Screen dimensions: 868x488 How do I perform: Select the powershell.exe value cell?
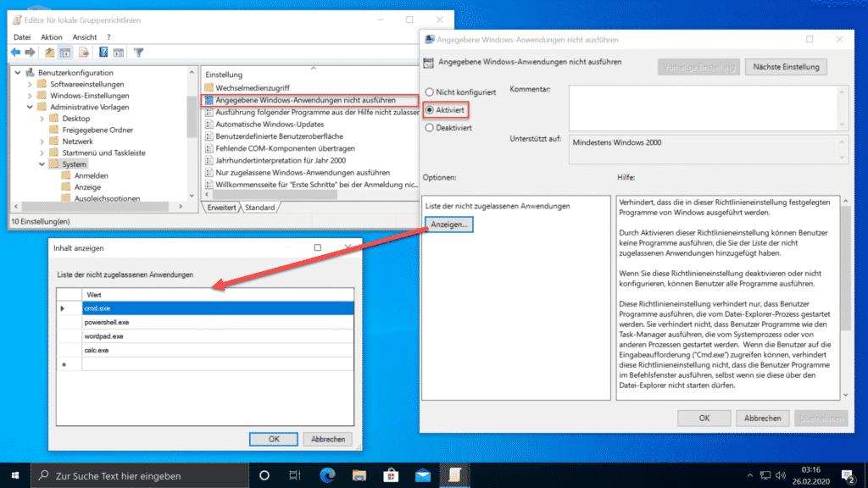coord(218,322)
